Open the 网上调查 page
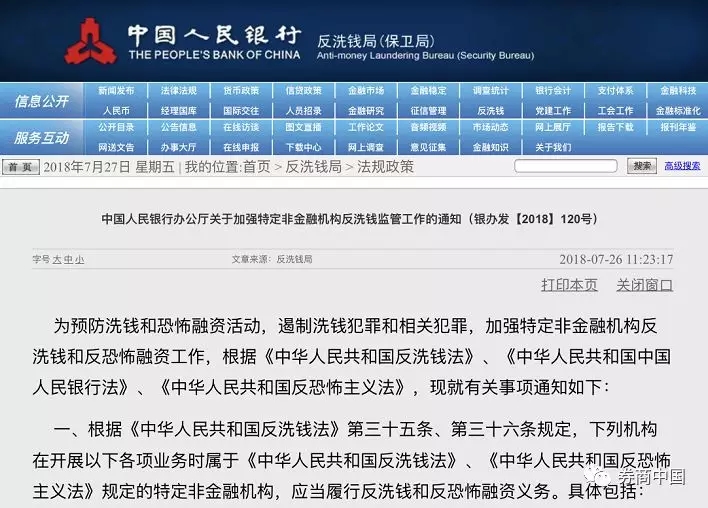708x508 pixels. click(x=366, y=147)
